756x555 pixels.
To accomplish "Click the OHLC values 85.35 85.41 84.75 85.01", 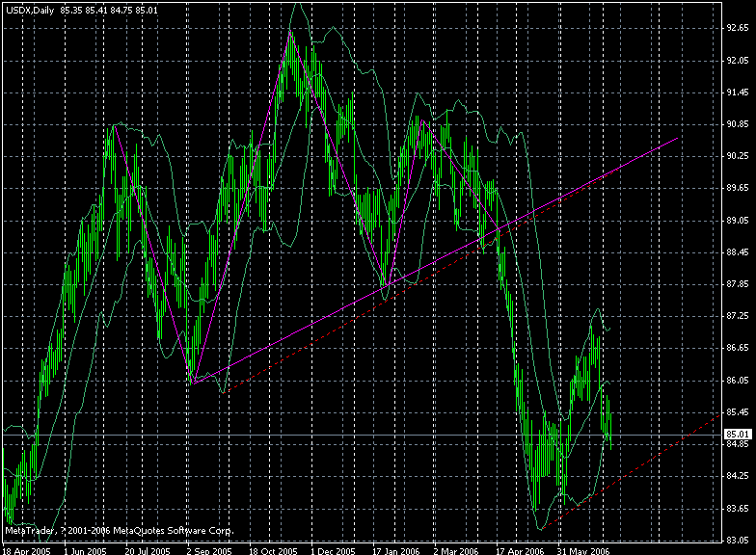I will click(109, 10).
